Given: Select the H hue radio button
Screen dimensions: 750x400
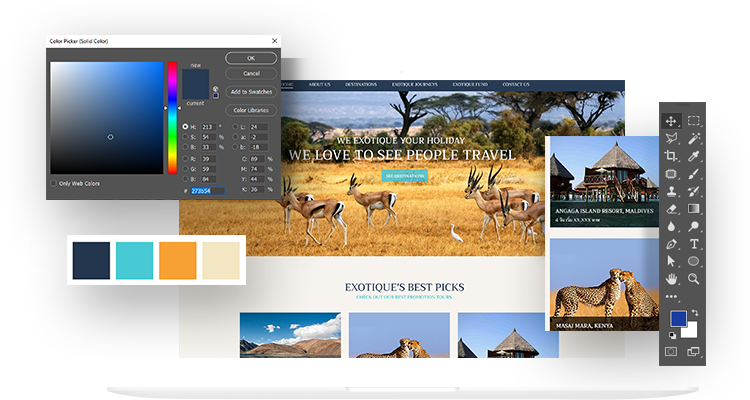Looking at the screenshot, I should click(x=185, y=127).
